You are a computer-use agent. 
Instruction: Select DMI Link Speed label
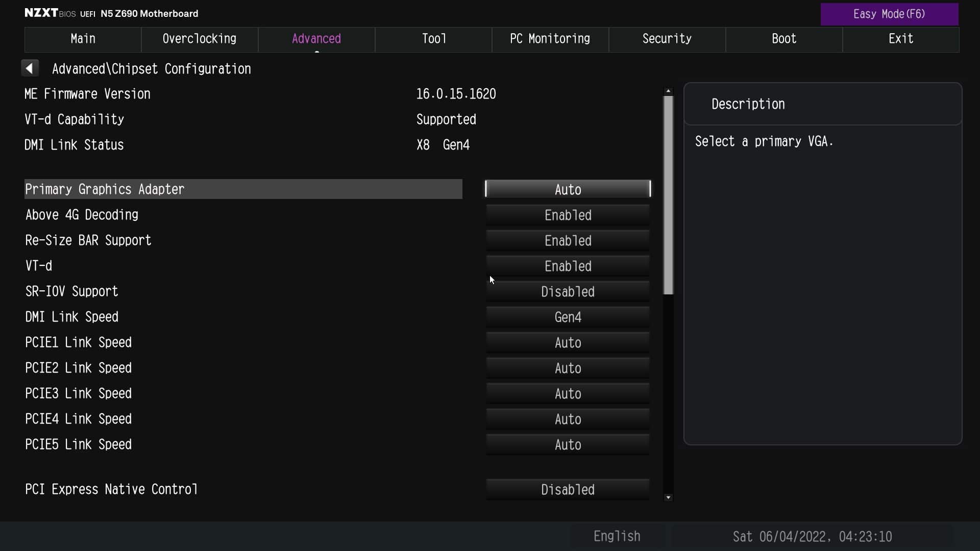(71, 317)
